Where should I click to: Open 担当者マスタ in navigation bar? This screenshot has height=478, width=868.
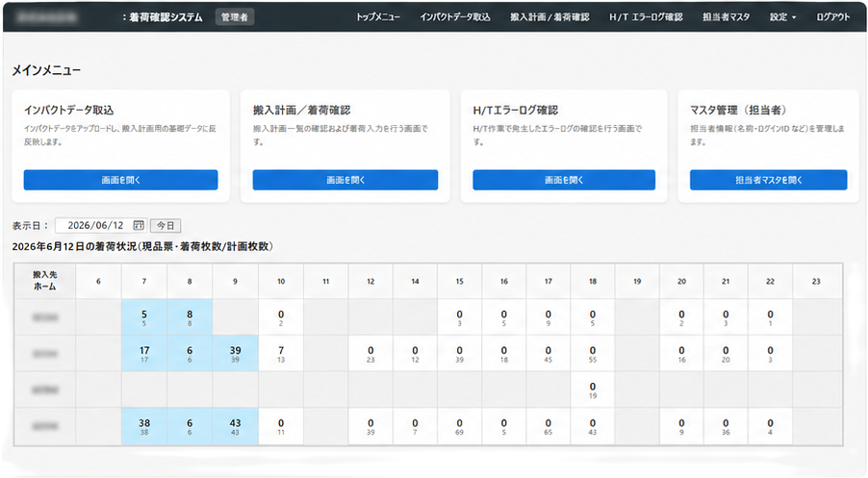[726, 17]
